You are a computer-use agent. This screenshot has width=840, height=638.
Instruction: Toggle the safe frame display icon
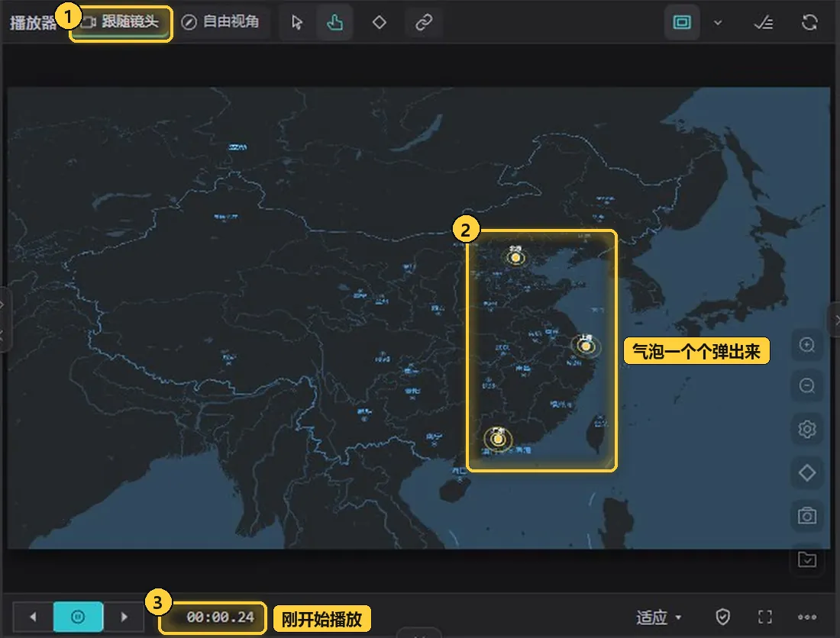tap(681, 22)
